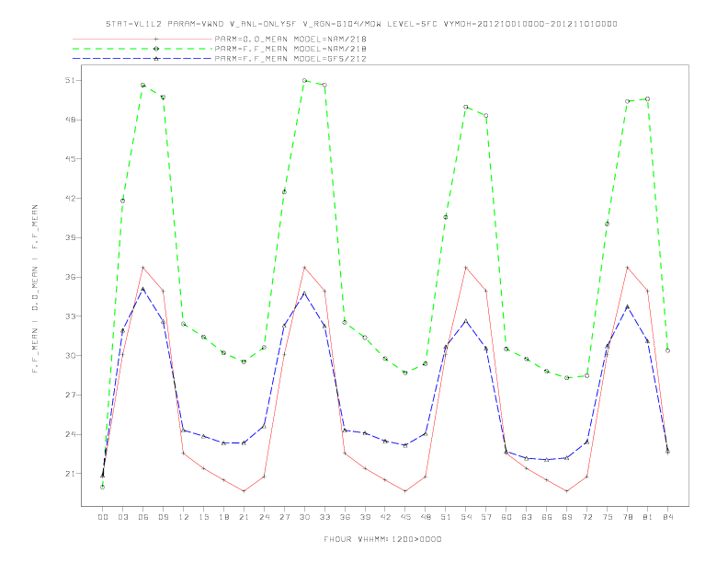Click the circle marker on the green legend line
This screenshot has height=563, width=728.
[156, 49]
